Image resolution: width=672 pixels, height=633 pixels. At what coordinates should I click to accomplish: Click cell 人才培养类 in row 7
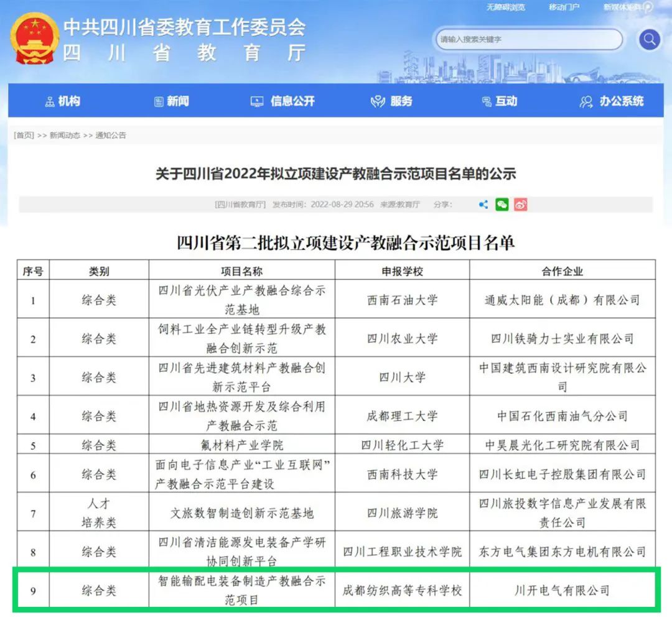(99, 512)
